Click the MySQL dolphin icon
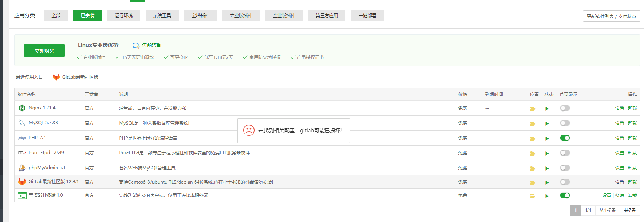 coord(22,123)
